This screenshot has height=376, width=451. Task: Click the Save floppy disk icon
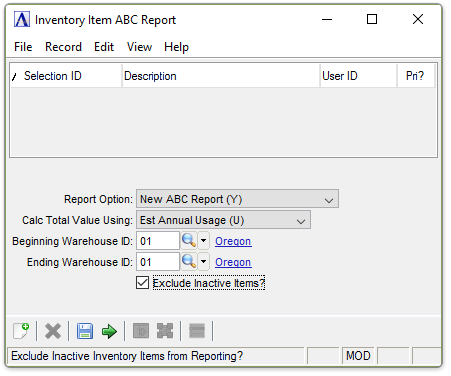tap(85, 331)
